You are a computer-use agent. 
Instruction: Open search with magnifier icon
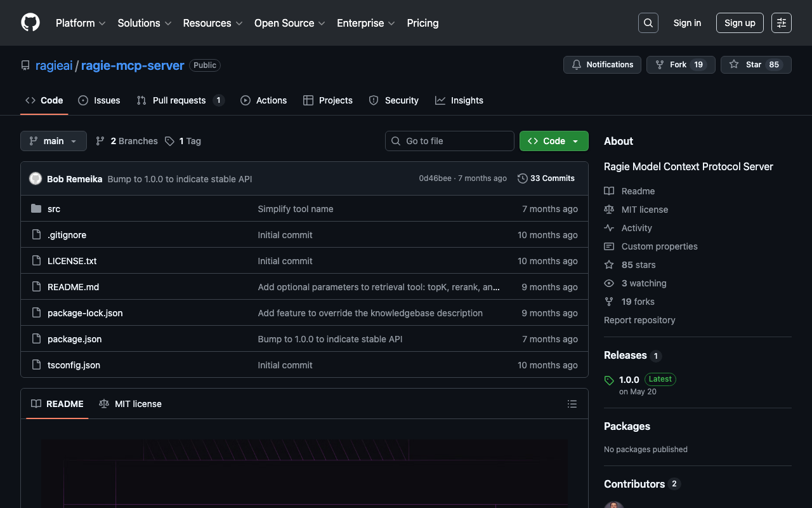pos(648,23)
